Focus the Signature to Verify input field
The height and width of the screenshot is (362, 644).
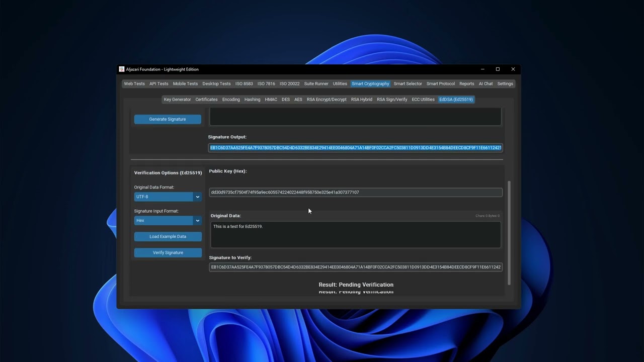tap(355, 267)
